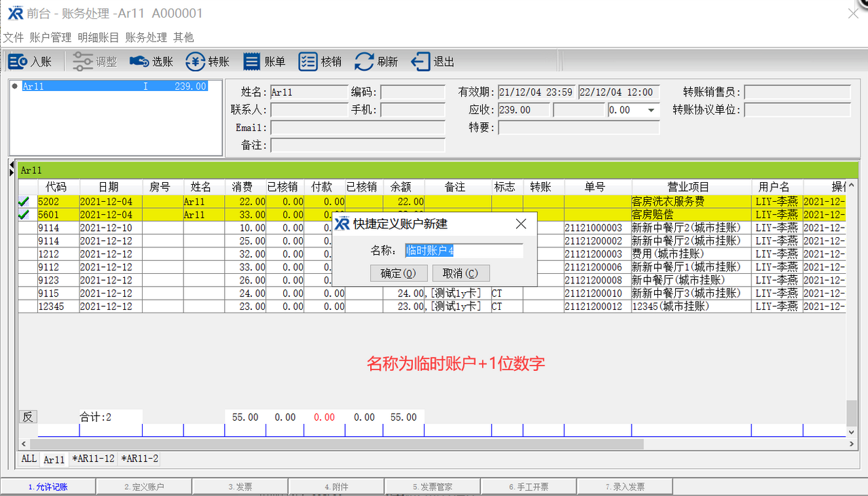Click the 特要 input field
The width and height of the screenshot is (868, 496).
point(579,128)
